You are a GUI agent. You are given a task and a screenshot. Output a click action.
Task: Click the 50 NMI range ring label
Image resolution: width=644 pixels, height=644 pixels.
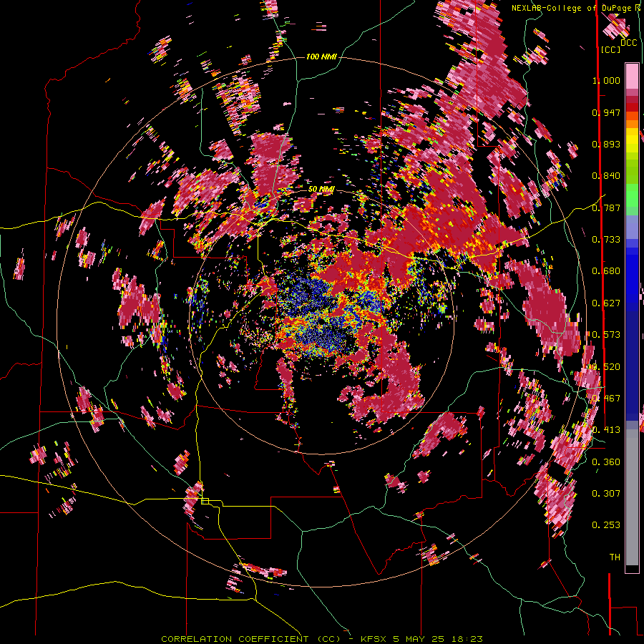click(x=321, y=189)
